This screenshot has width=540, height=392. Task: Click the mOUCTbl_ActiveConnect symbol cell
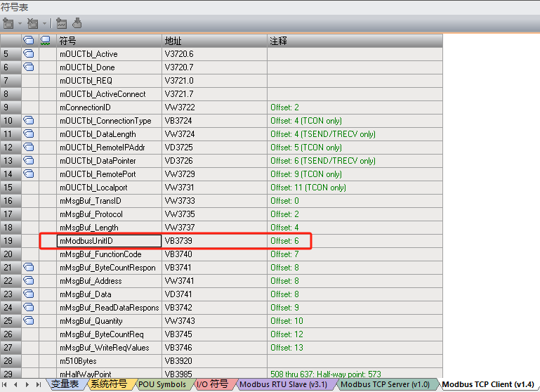pyautogui.click(x=109, y=93)
